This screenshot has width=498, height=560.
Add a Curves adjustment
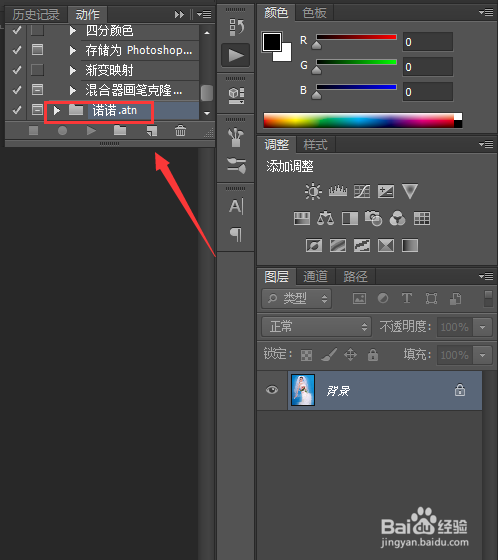click(x=362, y=191)
